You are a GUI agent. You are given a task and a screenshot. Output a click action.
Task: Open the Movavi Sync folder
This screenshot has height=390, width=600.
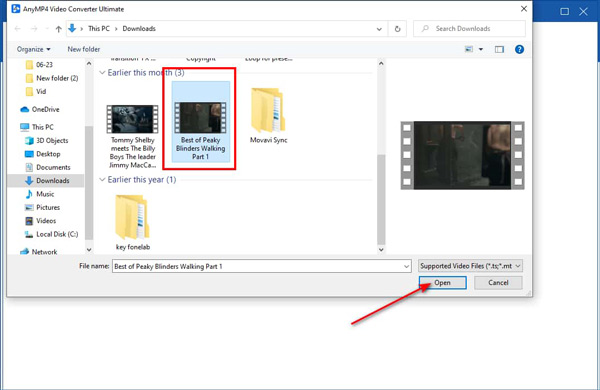(x=268, y=115)
